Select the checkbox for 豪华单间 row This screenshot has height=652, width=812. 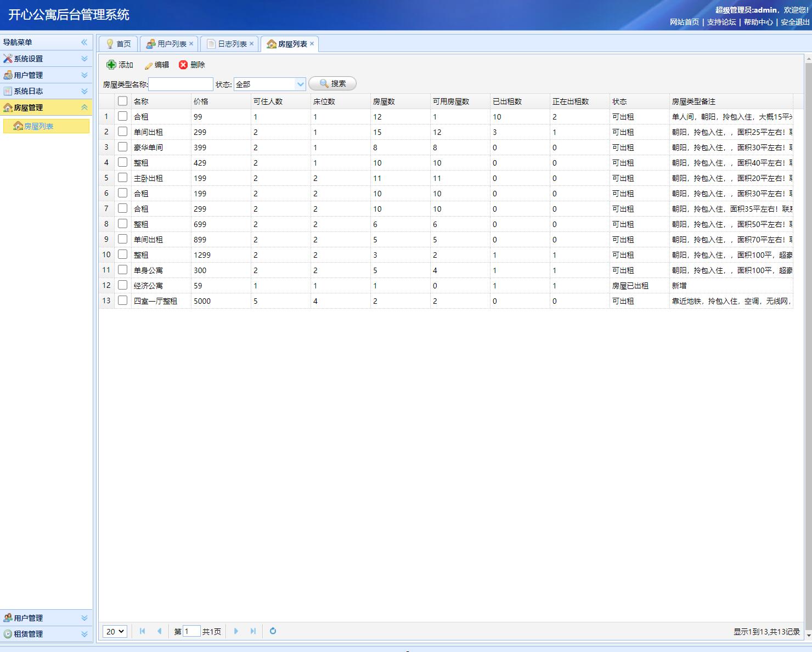coord(122,147)
